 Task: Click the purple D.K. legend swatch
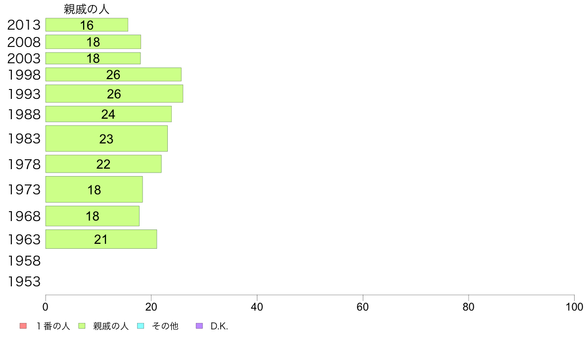click(x=199, y=326)
